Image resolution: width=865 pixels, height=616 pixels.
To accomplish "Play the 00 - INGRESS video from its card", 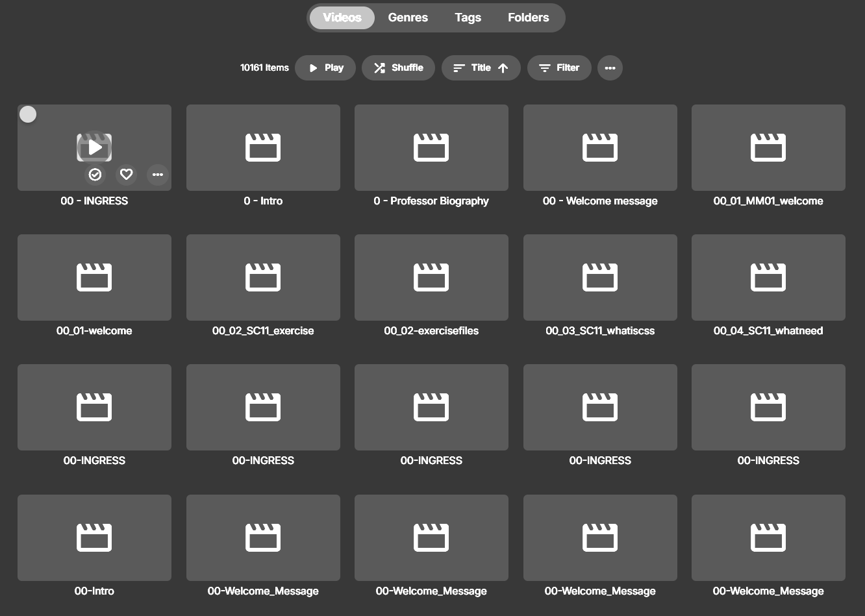I will [x=95, y=147].
